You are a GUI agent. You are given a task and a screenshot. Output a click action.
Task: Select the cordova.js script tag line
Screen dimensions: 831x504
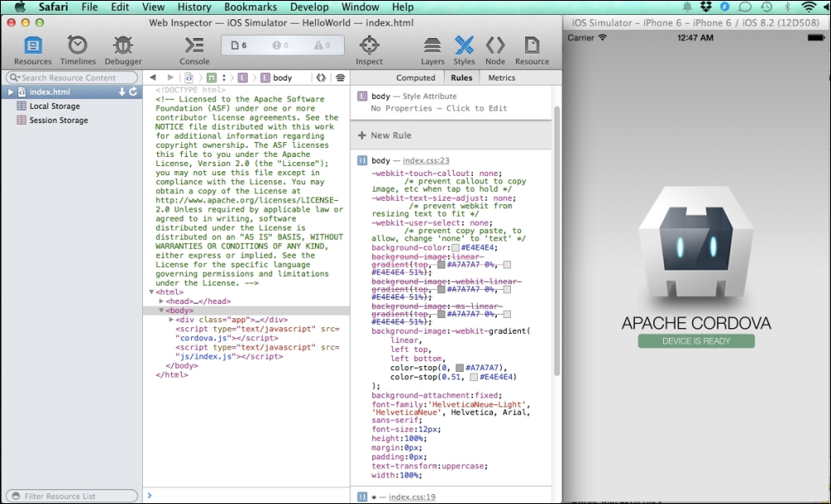click(x=257, y=334)
